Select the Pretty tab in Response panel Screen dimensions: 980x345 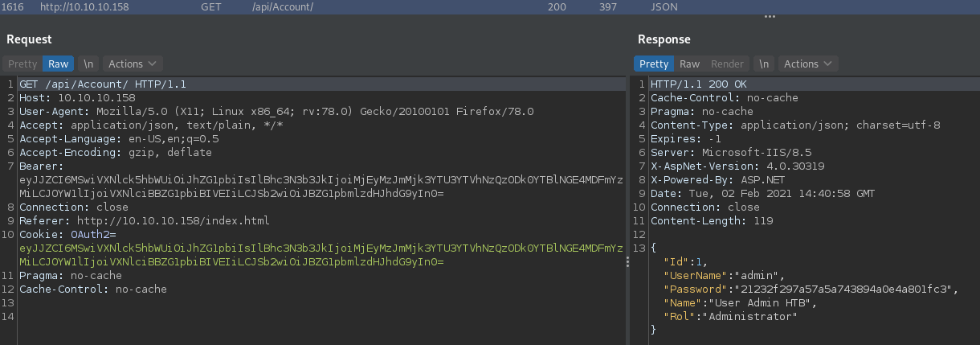653,64
